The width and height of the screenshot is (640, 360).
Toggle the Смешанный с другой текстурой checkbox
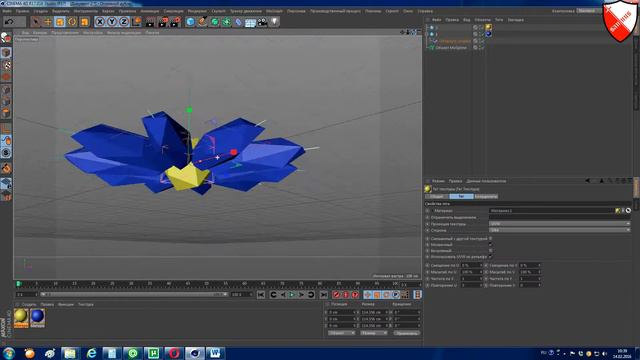pos(490,238)
